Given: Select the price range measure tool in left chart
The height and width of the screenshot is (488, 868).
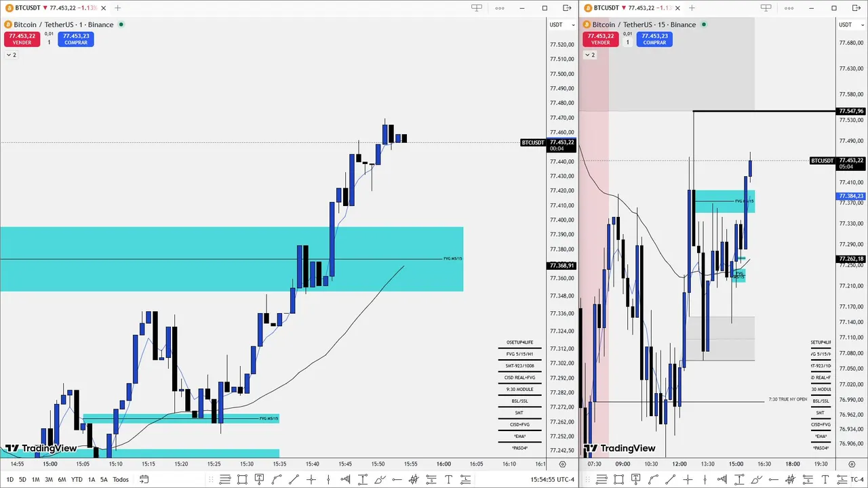Looking at the screenshot, I should [363, 479].
